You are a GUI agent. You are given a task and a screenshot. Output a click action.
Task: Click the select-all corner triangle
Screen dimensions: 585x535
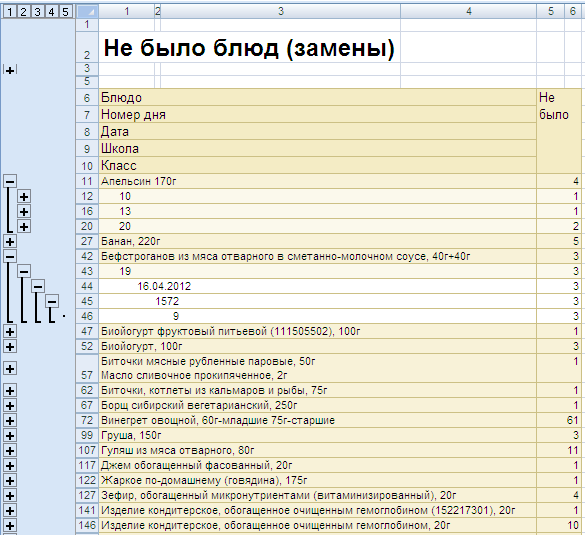pos(87,12)
